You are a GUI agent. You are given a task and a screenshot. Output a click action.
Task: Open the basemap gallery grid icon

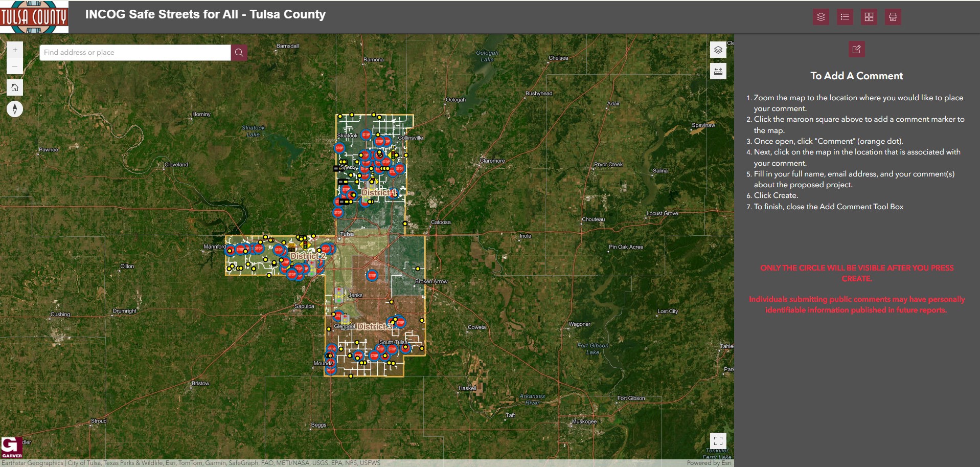[869, 17]
